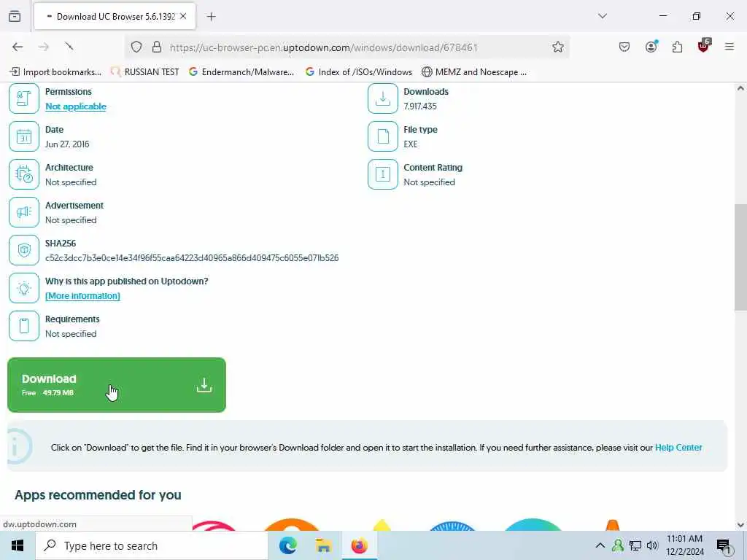Close the Download UC Browser tab
The image size is (747, 560).
pyautogui.click(x=183, y=16)
